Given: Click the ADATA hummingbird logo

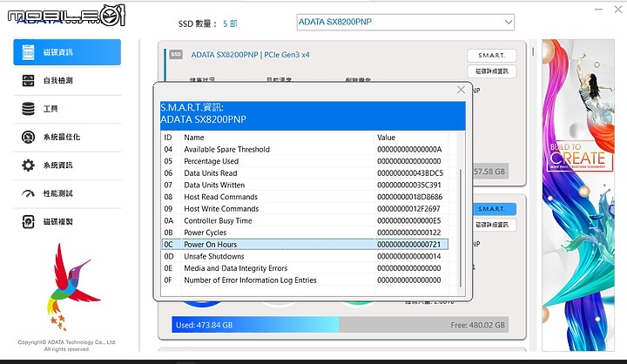Looking at the screenshot, I should click(x=72, y=286).
